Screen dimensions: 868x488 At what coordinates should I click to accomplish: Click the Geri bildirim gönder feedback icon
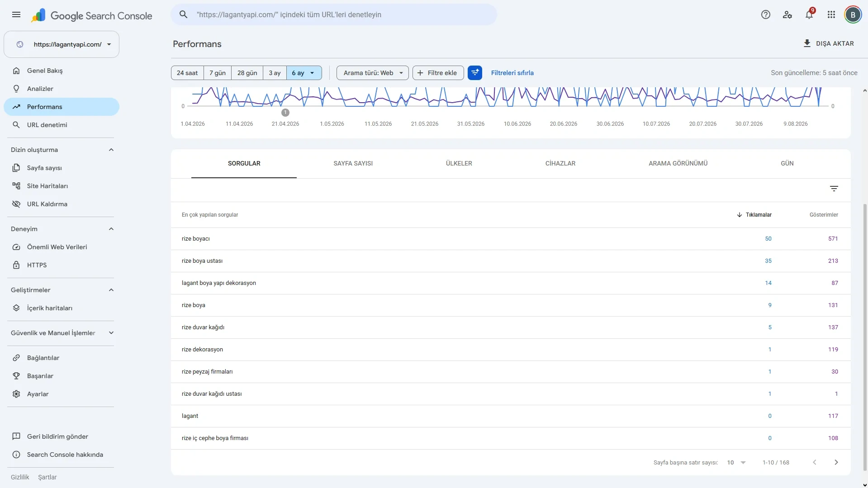[16, 436]
